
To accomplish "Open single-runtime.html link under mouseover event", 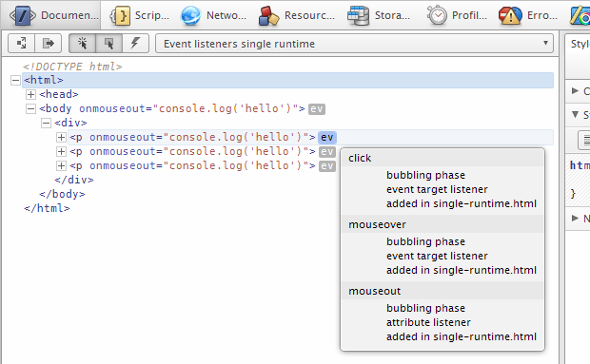I will tap(485, 270).
